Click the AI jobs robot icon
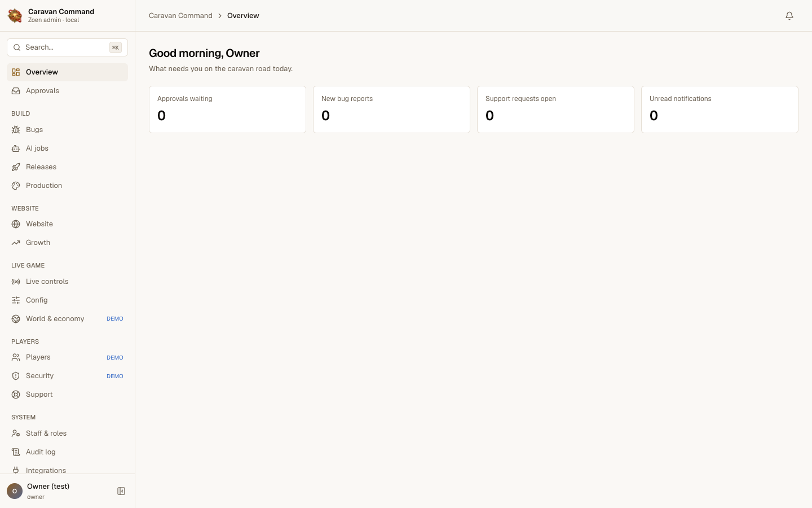Viewport: 812px width, 508px height. [16, 148]
